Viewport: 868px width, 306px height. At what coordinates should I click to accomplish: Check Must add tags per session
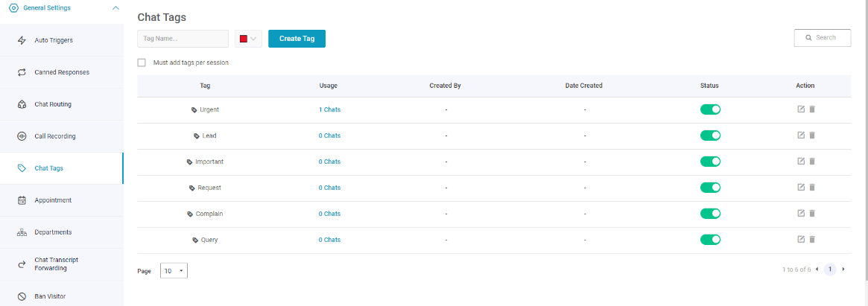[142, 63]
